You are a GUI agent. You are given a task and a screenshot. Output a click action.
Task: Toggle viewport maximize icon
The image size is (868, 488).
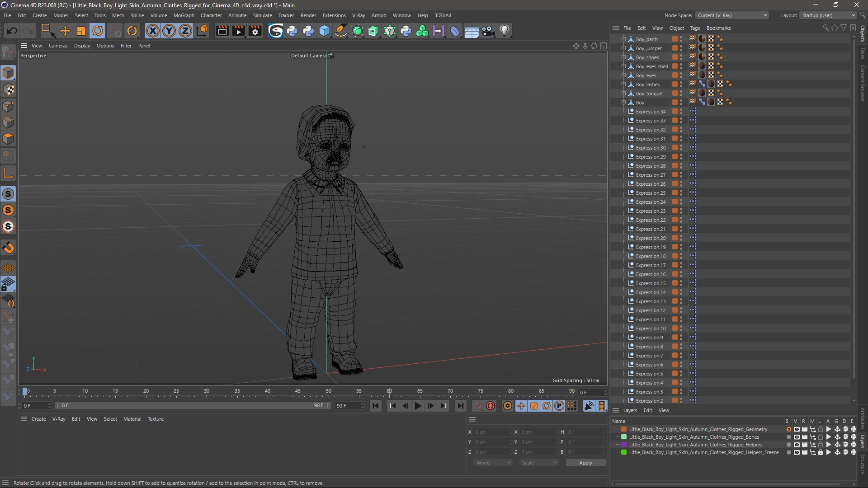603,46
